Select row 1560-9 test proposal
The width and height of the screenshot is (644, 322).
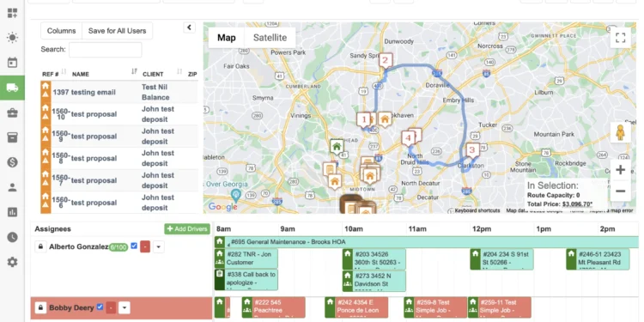click(119, 137)
